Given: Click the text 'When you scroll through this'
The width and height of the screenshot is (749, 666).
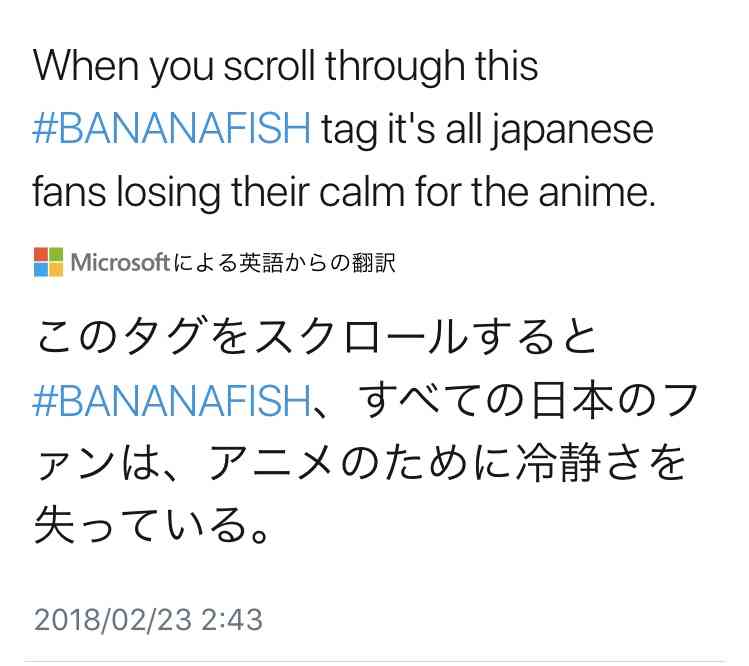Looking at the screenshot, I should click(x=286, y=67).
